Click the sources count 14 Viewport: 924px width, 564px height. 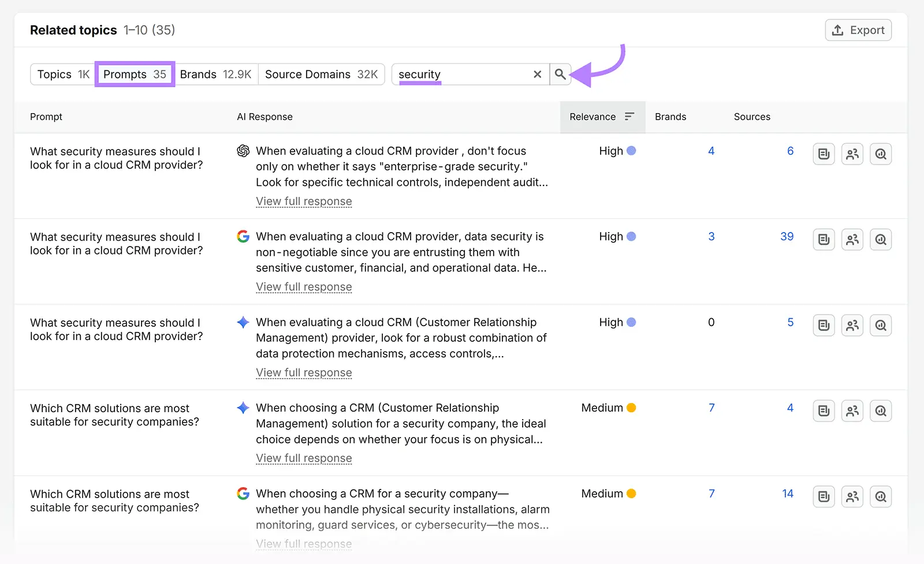[788, 494]
